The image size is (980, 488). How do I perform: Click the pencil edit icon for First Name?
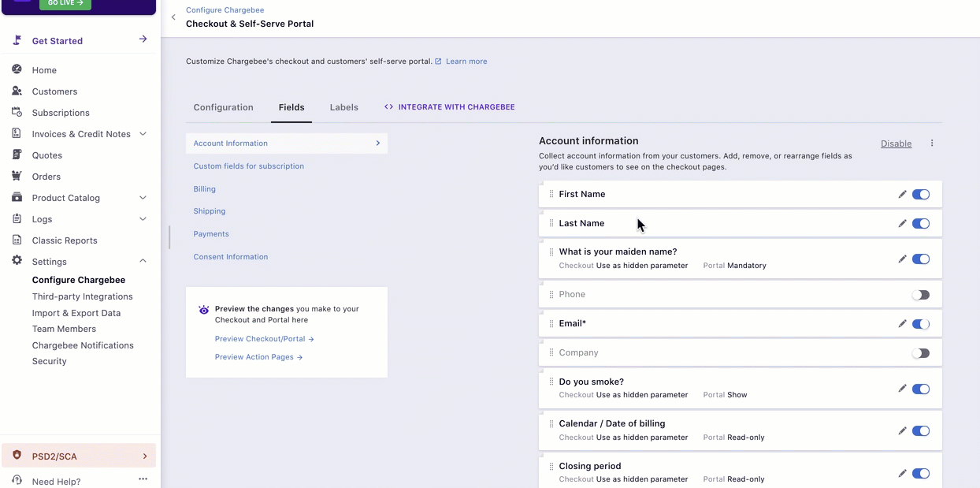point(902,195)
